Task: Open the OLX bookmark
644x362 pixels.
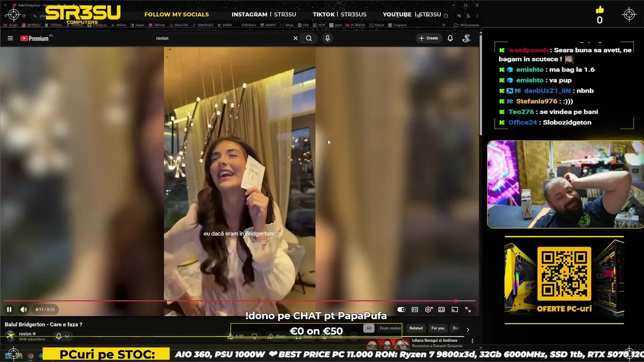Action: pyautogui.click(x=303, y=25)
